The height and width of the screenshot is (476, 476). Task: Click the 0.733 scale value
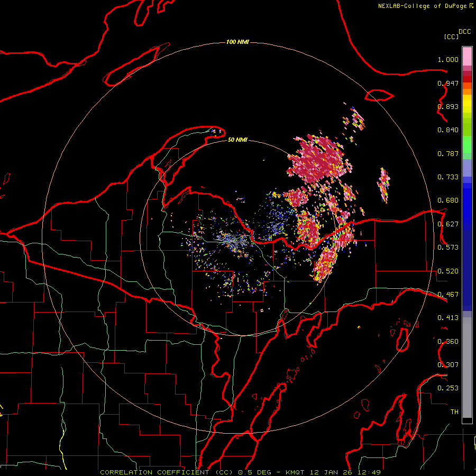[x=448, y=177]
